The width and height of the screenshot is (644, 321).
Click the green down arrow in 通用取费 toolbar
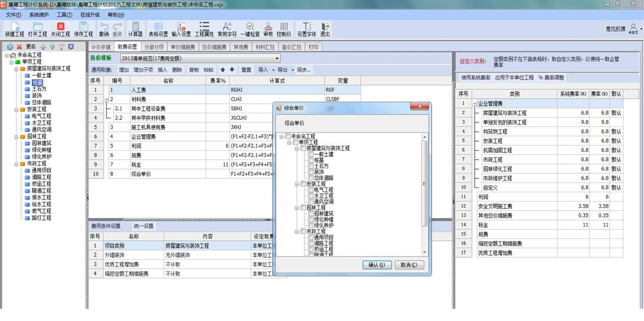point(232,70)
